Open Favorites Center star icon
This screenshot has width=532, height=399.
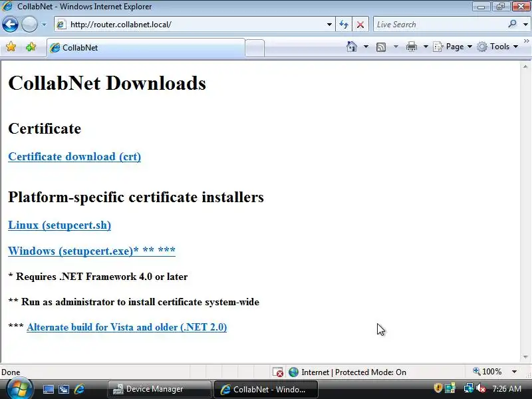pos(11,47)
